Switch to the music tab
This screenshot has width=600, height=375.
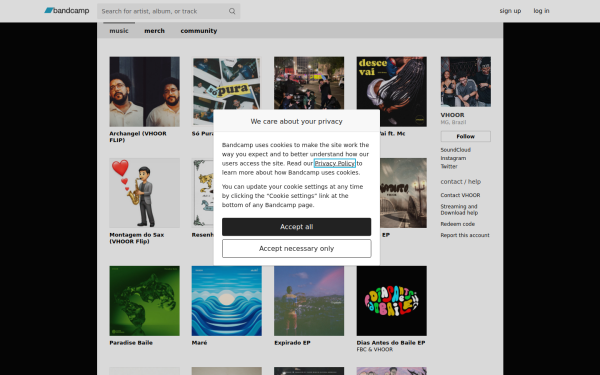coord(119,31)
